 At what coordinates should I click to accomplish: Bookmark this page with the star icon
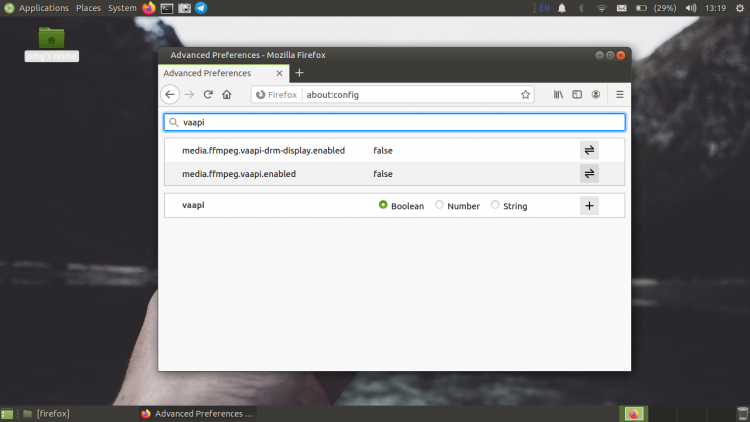pos(525,95)
